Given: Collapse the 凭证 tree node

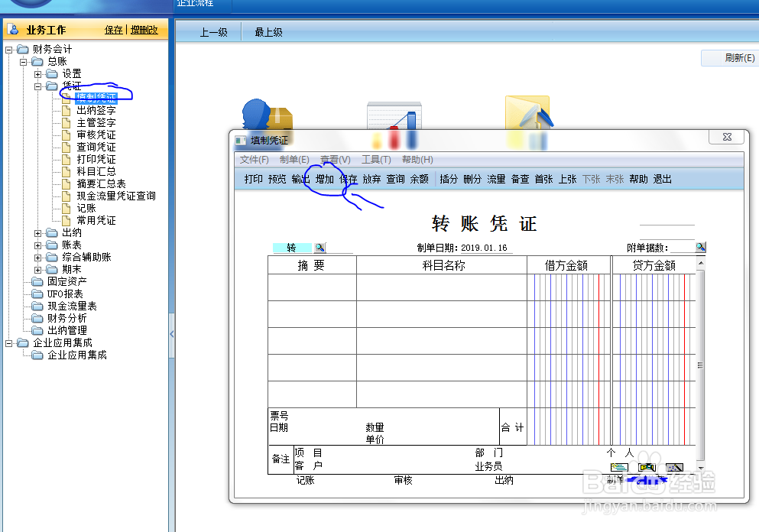Looking at the screenshot, I should (x=37, y=86).
